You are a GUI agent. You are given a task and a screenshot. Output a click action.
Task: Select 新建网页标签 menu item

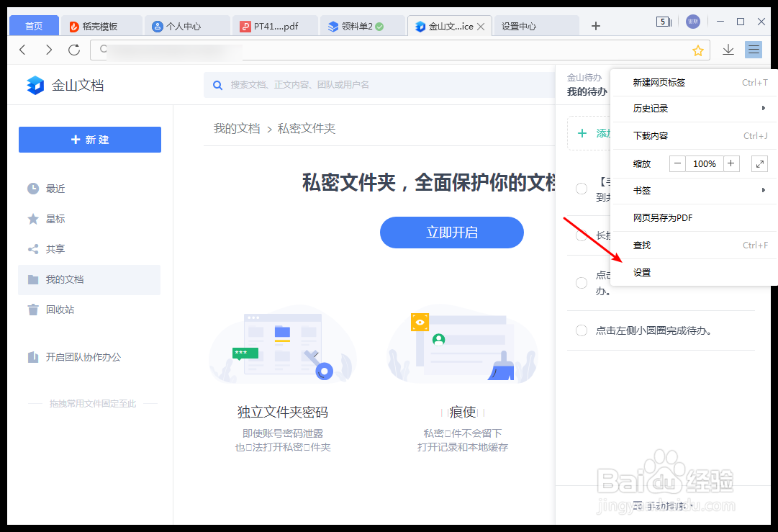point(694,83)
